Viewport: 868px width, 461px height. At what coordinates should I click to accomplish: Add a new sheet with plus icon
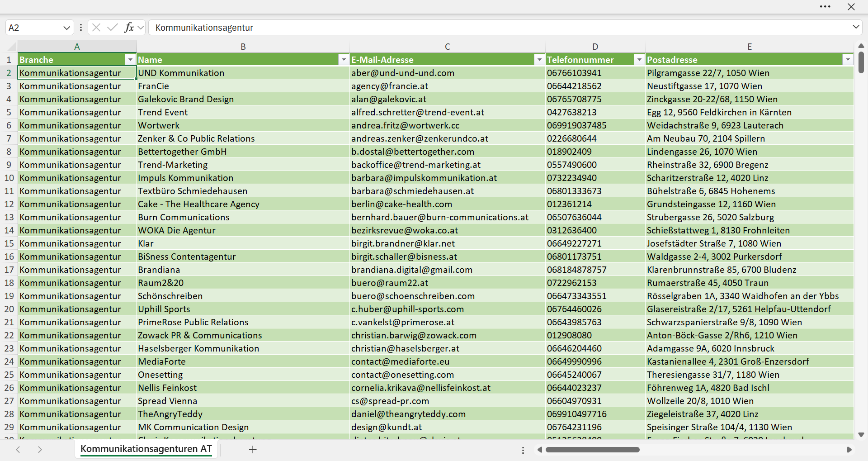click(253, 450)
